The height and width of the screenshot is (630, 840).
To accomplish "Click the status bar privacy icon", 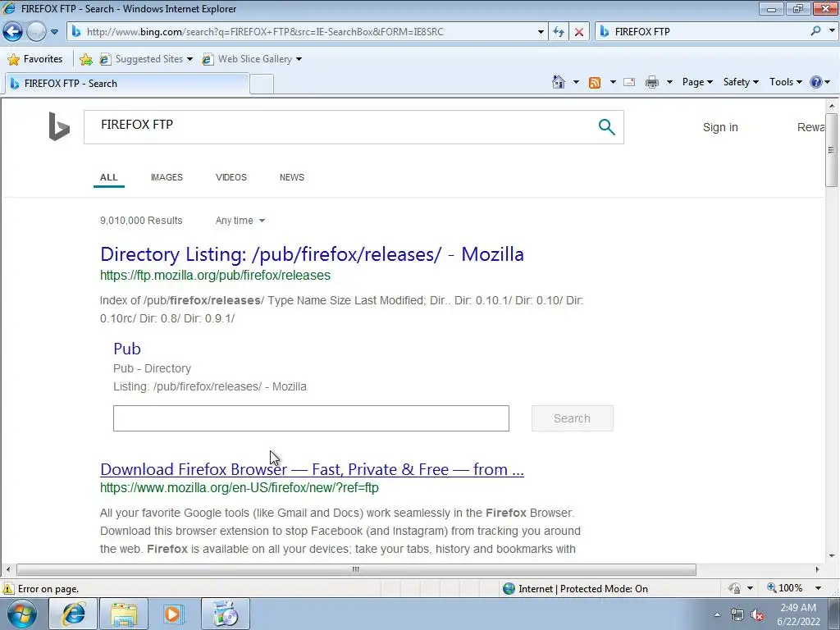I will [734, 588].
